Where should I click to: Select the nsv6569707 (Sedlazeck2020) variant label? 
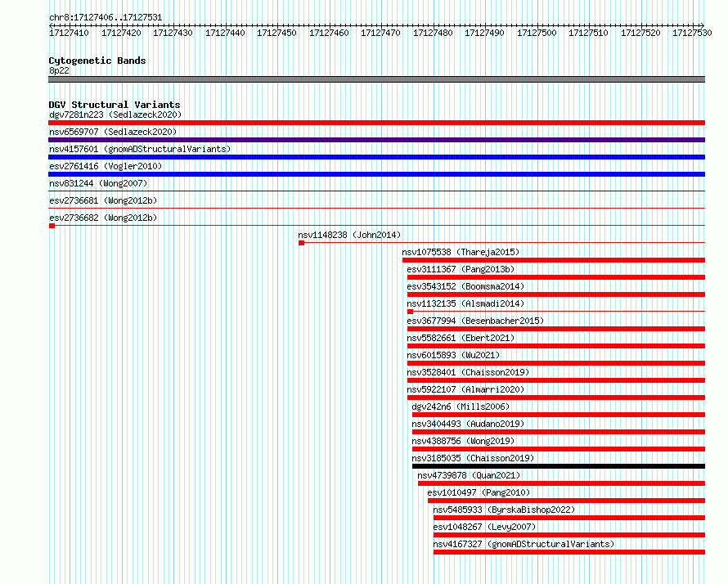[113, 132]
